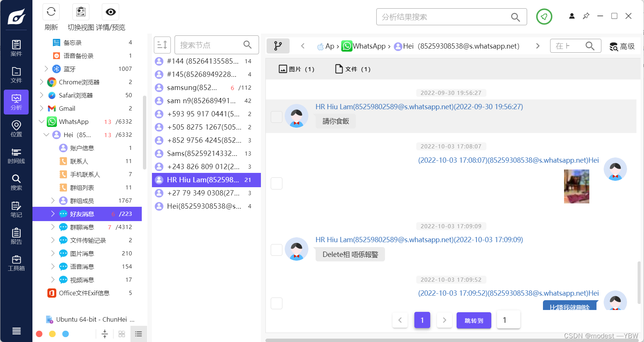Click the 搜索节点 search input field
The height and width of the screenshot is (342, 644).
pyautogui.click(x=211, y=44)
